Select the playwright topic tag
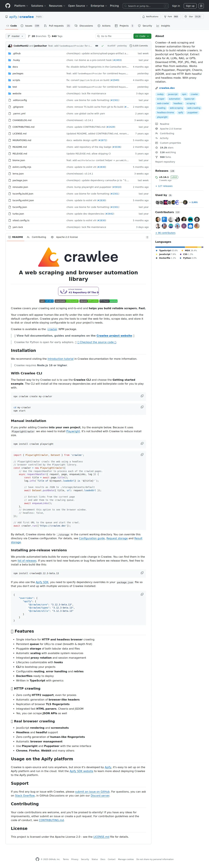The image size is (209, 868). [162, 117]
